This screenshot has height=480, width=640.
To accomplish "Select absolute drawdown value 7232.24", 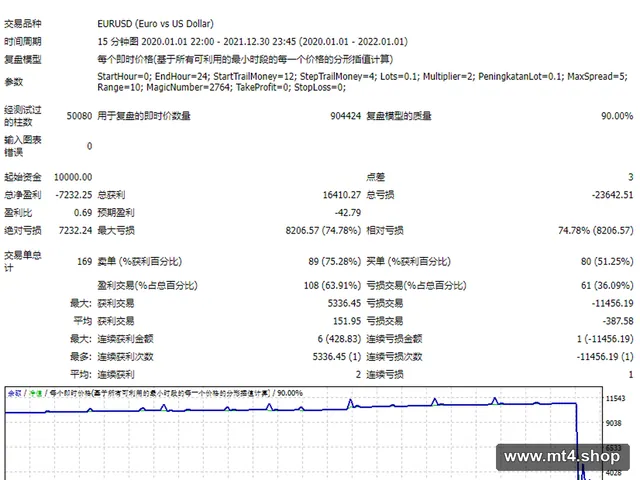I will click(x=76, y=231).
